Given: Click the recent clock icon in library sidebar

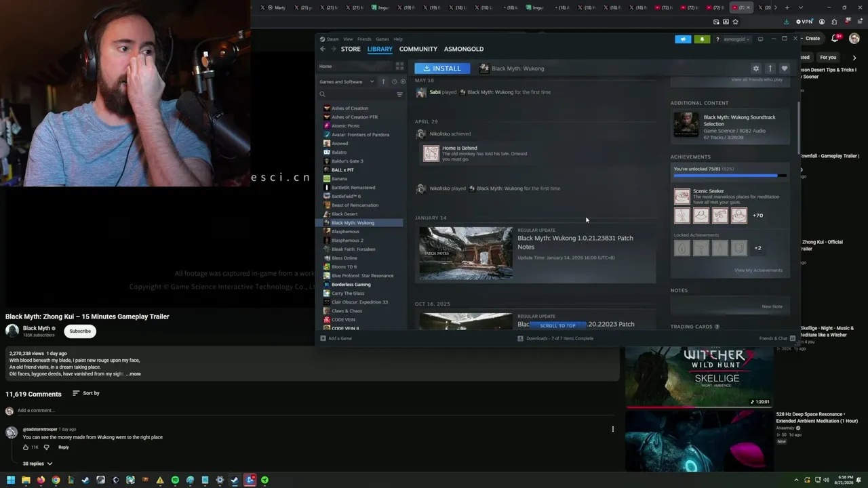Looking at the screenshot, I should pyautogui.click(x=394, y=82).
